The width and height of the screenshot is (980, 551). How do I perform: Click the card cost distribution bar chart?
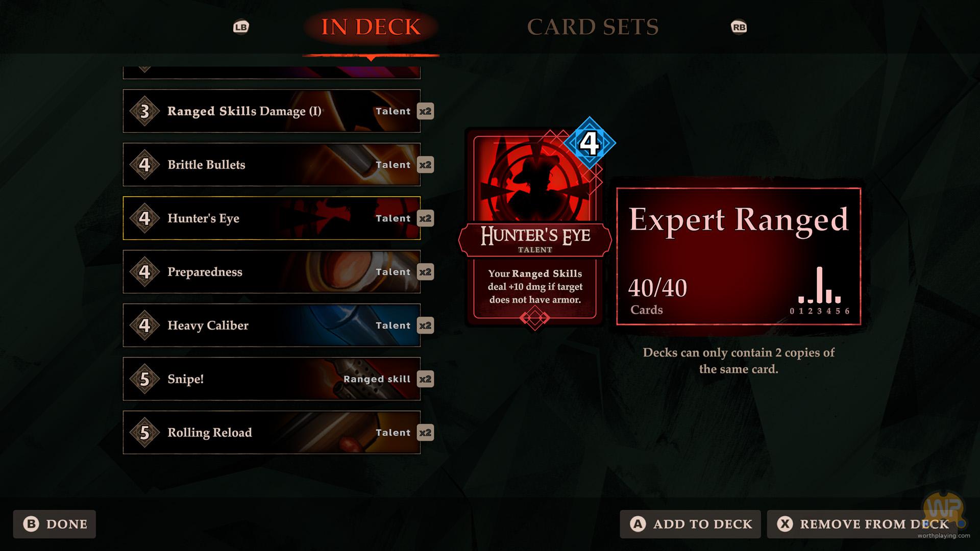point(820,291)
